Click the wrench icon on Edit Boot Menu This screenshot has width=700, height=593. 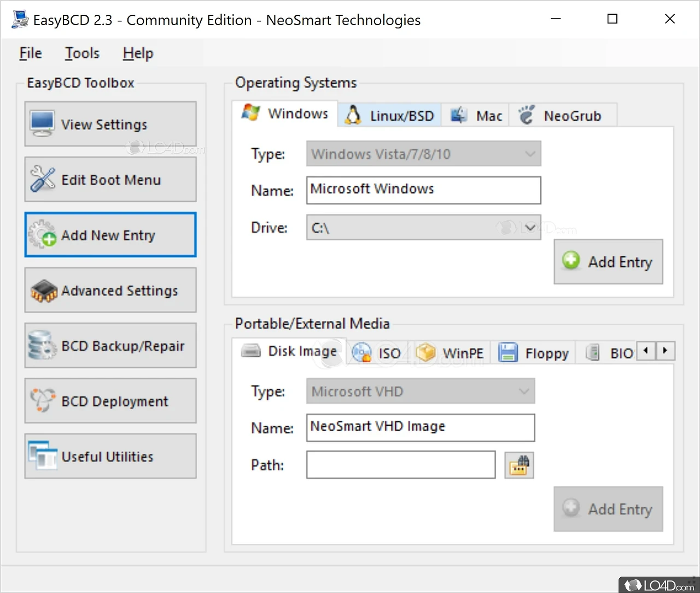coord(43,179)
